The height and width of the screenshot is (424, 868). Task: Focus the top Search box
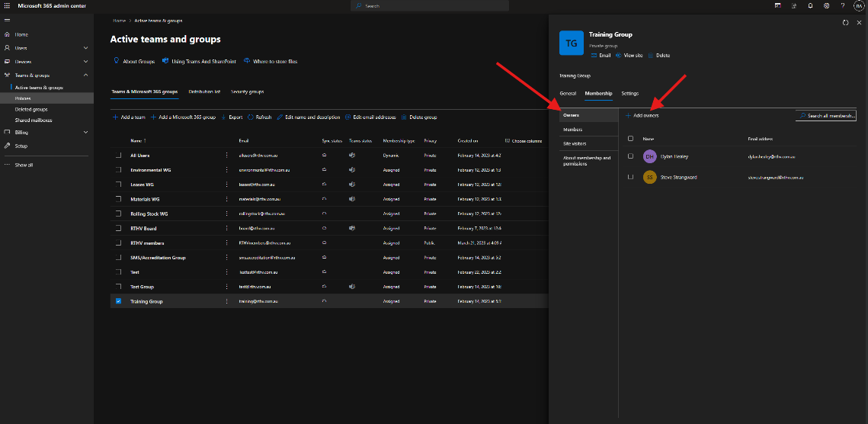pos(430,5)
